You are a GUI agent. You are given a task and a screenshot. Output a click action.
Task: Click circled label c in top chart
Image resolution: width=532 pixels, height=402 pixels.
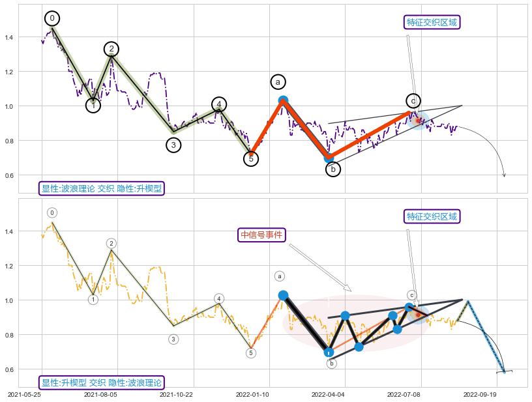pyautogui.click(x=413, y=100)
